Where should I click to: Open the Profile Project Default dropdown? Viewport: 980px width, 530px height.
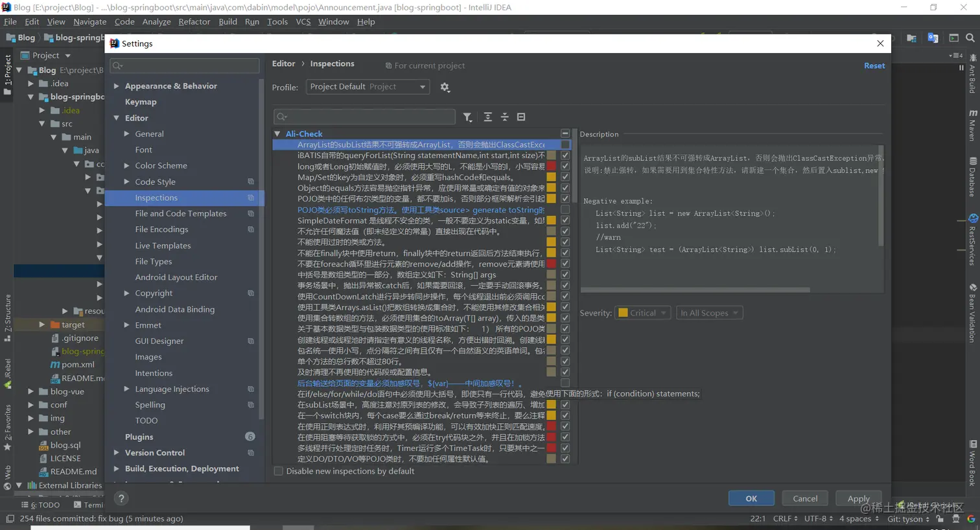[x=367, y=87]
